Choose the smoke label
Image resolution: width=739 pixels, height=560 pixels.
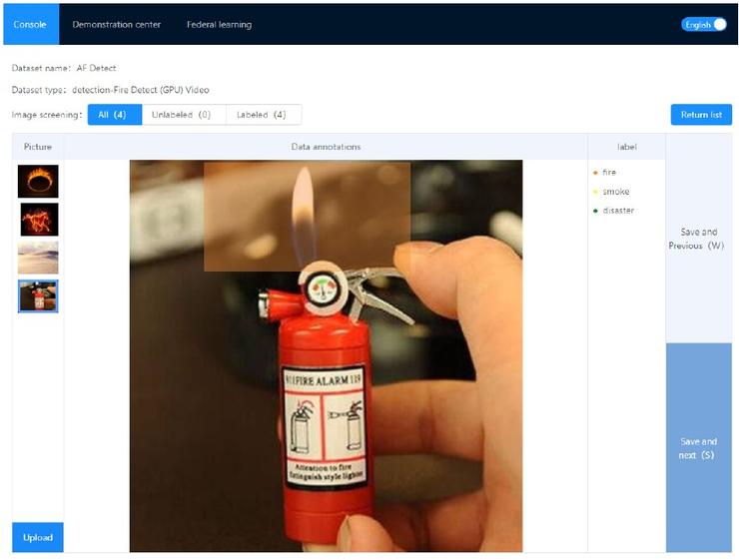[x=615, y=192]
